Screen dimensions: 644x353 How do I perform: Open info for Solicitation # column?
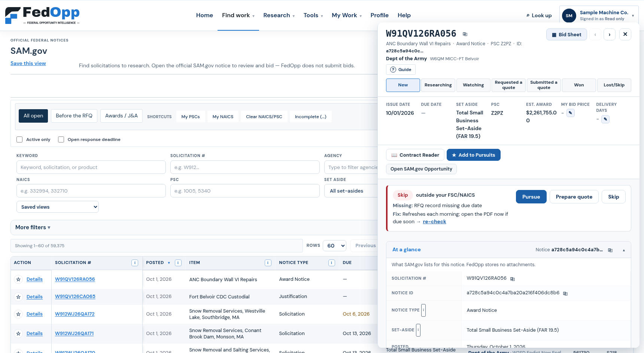click(x=135, y=263)
